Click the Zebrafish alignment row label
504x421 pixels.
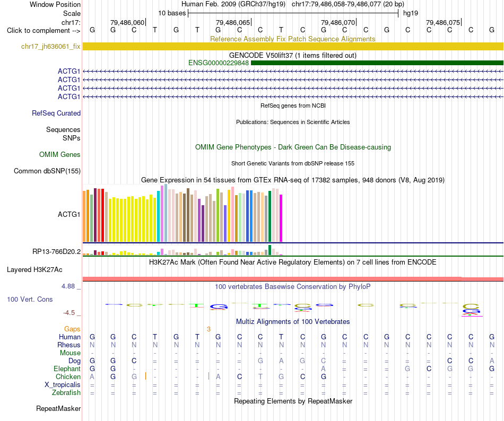[x=66, y=393]
